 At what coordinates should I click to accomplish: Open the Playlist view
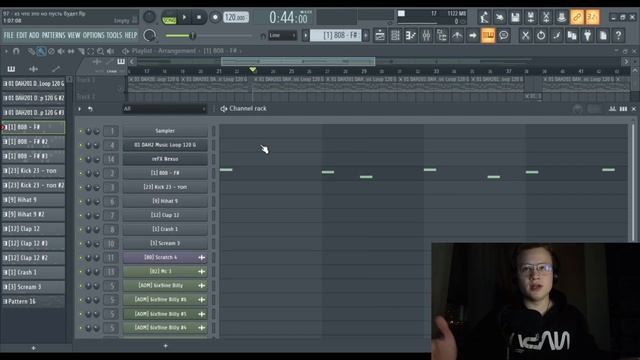[380, 36]
